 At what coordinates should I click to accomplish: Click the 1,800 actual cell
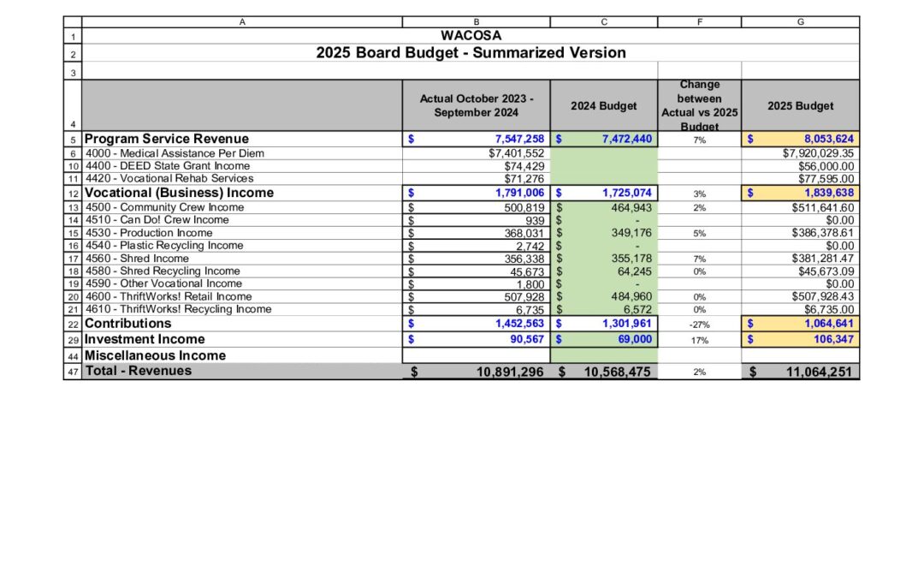[477, 284]
